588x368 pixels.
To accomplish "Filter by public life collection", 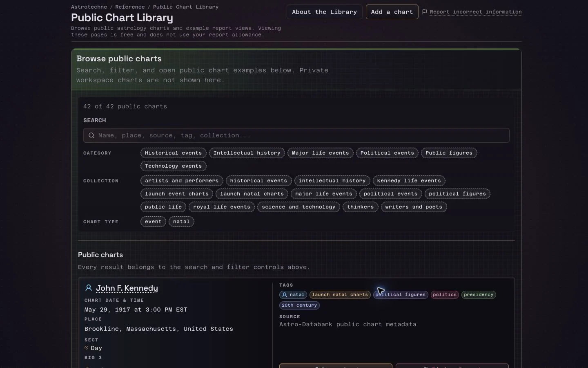I will point(163,207).
